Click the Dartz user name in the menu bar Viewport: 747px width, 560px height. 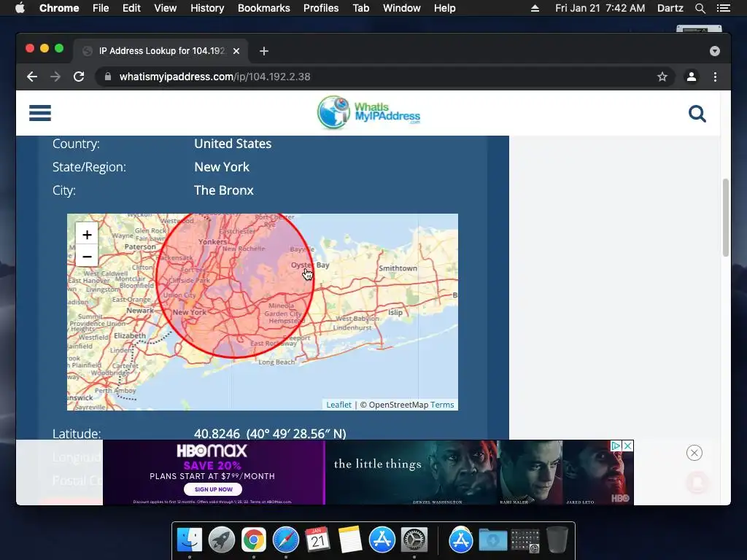(x=670, y=8)
